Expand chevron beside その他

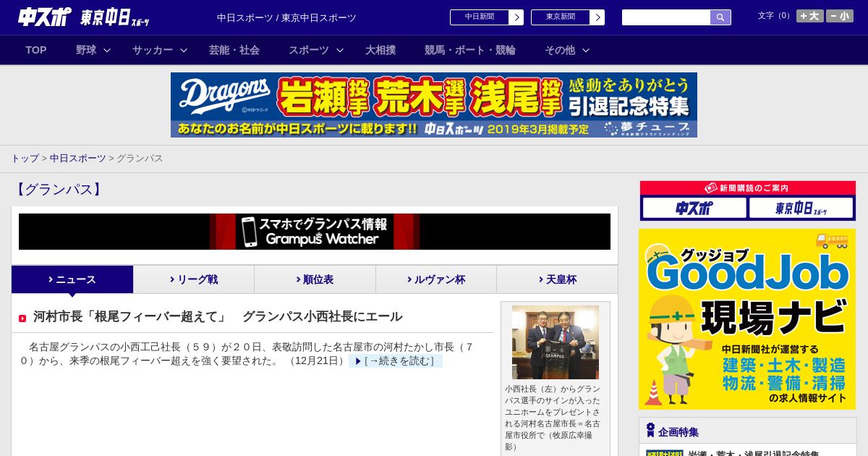pos(586,50)
